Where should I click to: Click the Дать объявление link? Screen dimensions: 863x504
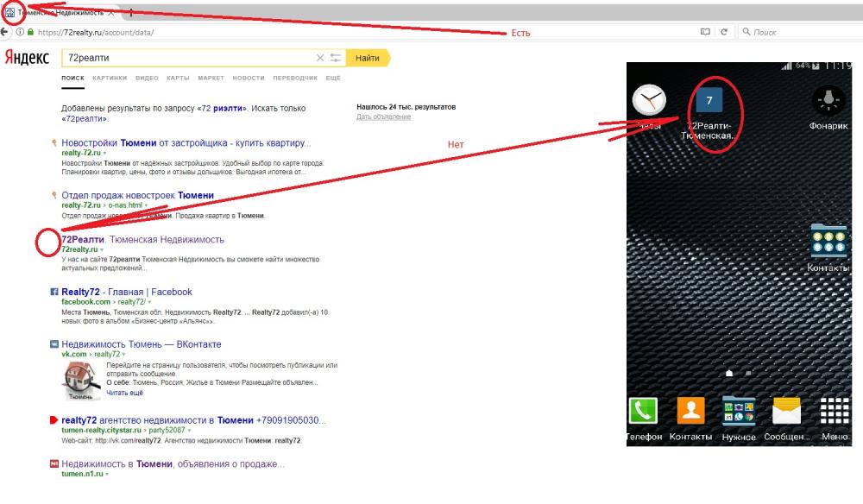click(x=384, y=117)
